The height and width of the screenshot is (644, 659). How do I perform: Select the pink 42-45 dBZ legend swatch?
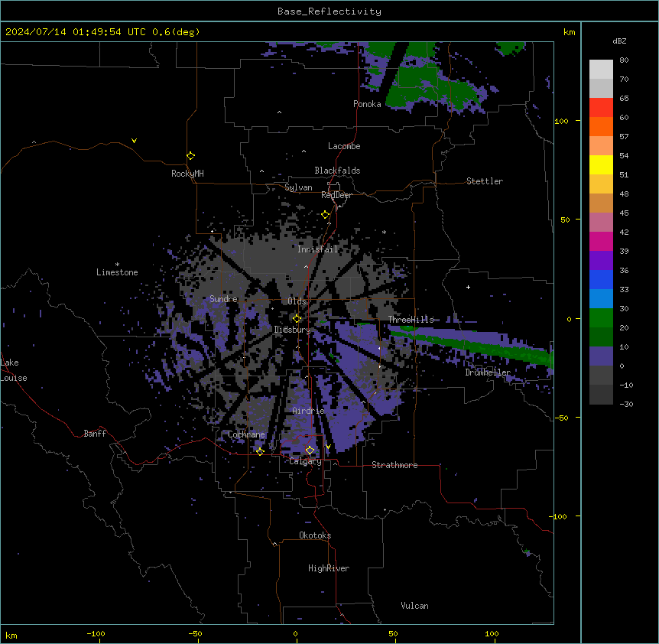(x=601, y=222)
